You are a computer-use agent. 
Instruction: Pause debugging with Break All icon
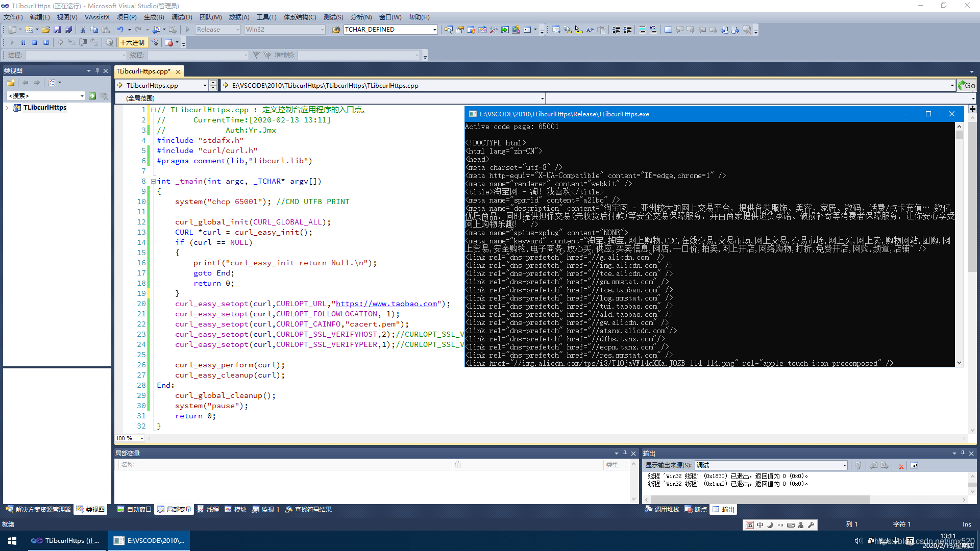pyautogui.click(x=23, y=43)
